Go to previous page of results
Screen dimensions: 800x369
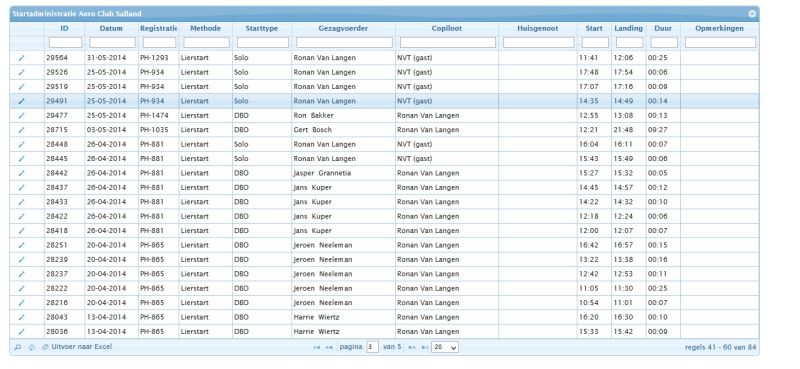pyautogui.click(x=329, y=347)
